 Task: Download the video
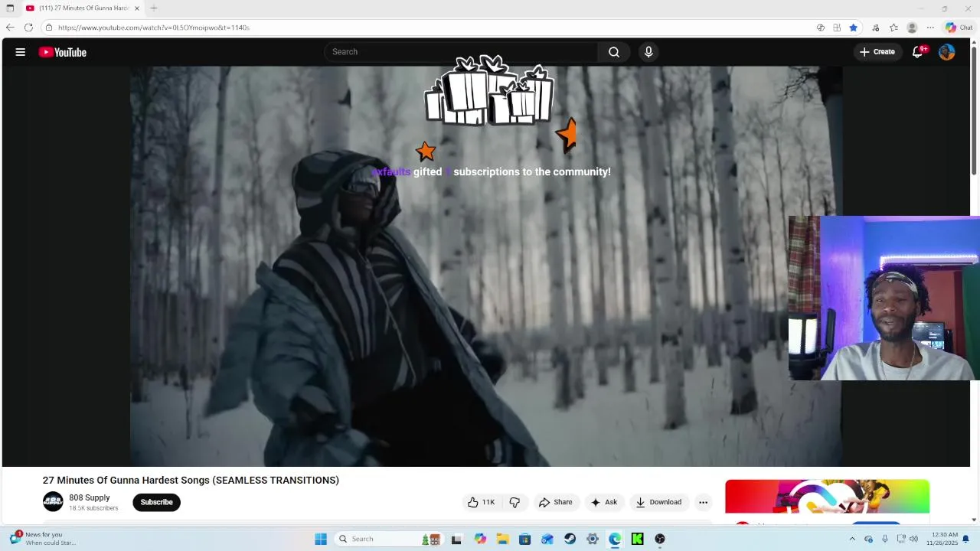[x=658, y=502]
